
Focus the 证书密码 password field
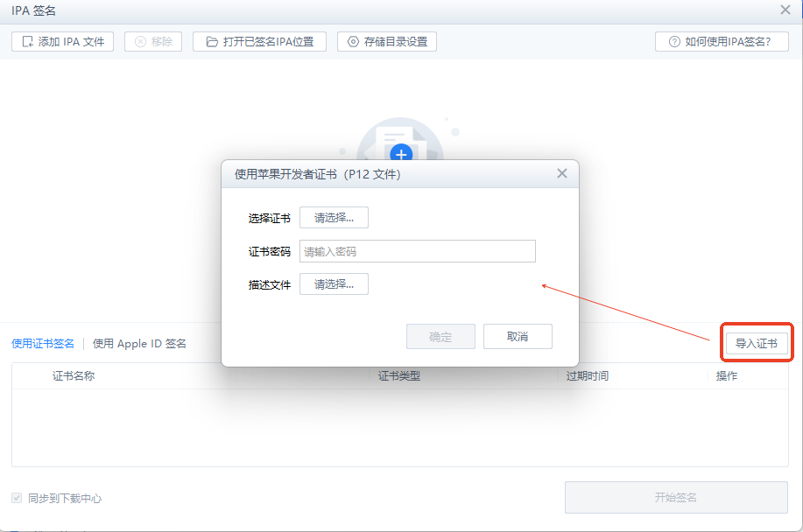point(418,251)
